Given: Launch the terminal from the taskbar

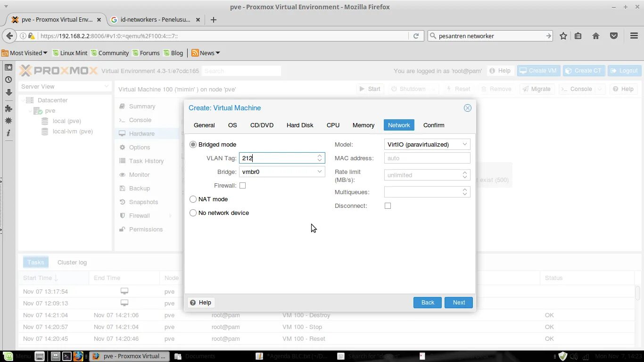Looking at the screenshot, I should click(67, 356).
